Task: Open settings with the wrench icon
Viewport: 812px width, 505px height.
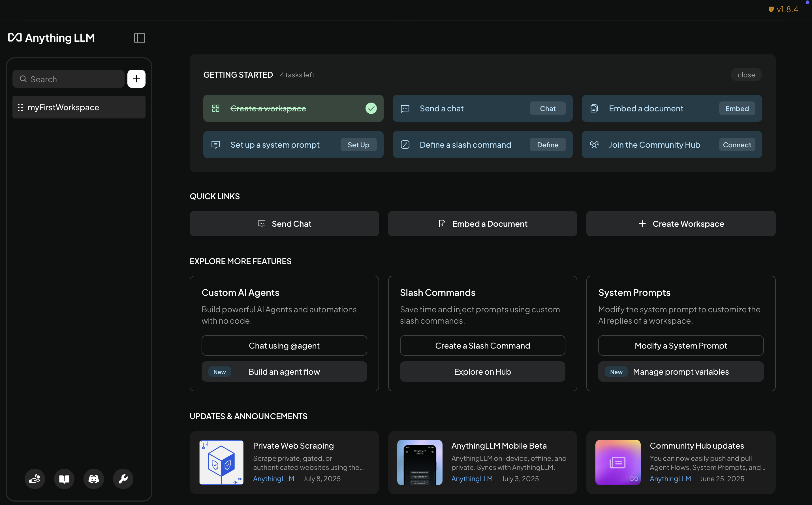Action: (123, 479)
